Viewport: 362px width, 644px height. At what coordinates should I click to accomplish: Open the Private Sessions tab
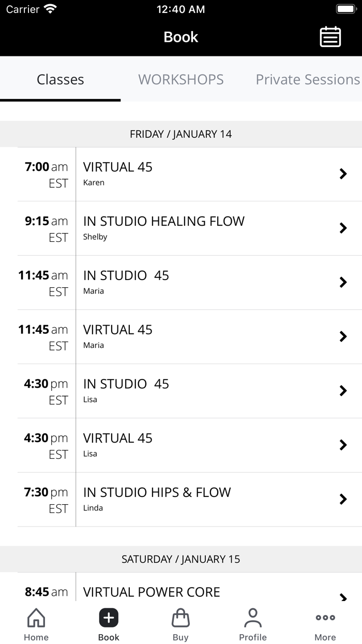(307, 80)
